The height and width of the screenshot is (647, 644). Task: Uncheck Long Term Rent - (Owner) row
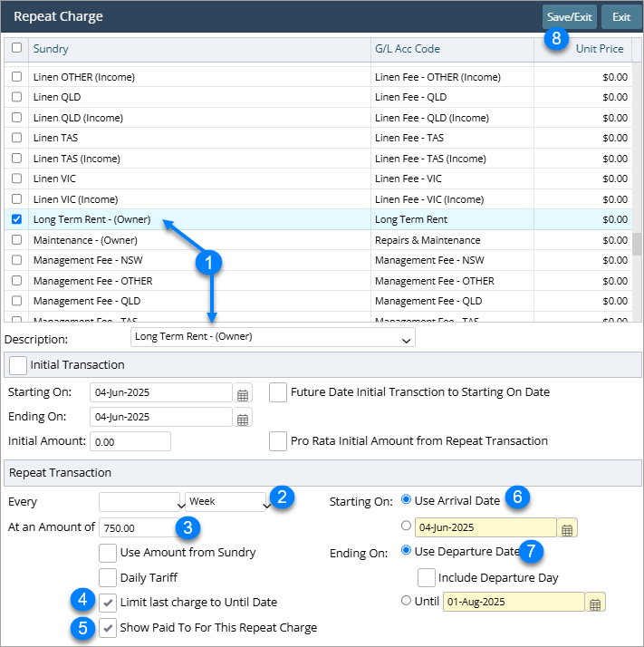point(16,219)
